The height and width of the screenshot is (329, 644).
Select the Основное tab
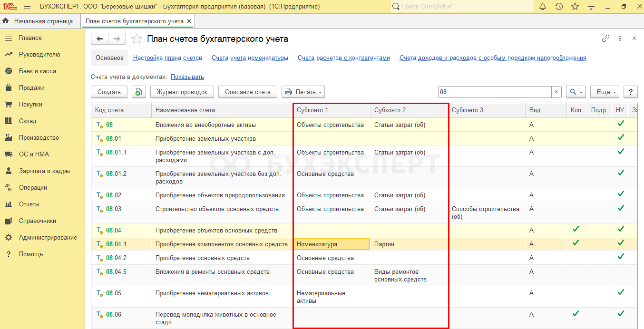tap(109, 58)
